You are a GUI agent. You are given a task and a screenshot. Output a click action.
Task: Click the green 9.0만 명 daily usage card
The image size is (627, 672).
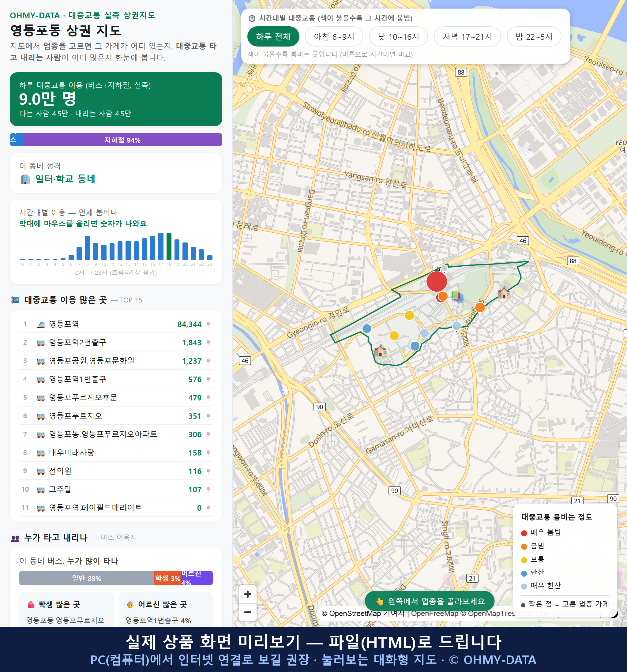pyautogui.click(x=116, y=99)
